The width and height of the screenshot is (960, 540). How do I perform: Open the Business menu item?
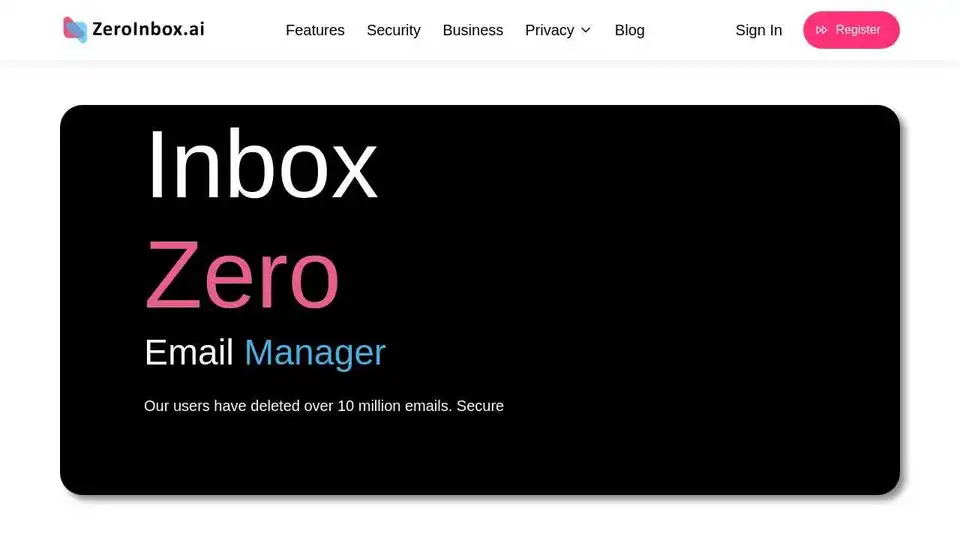(473, 30)
